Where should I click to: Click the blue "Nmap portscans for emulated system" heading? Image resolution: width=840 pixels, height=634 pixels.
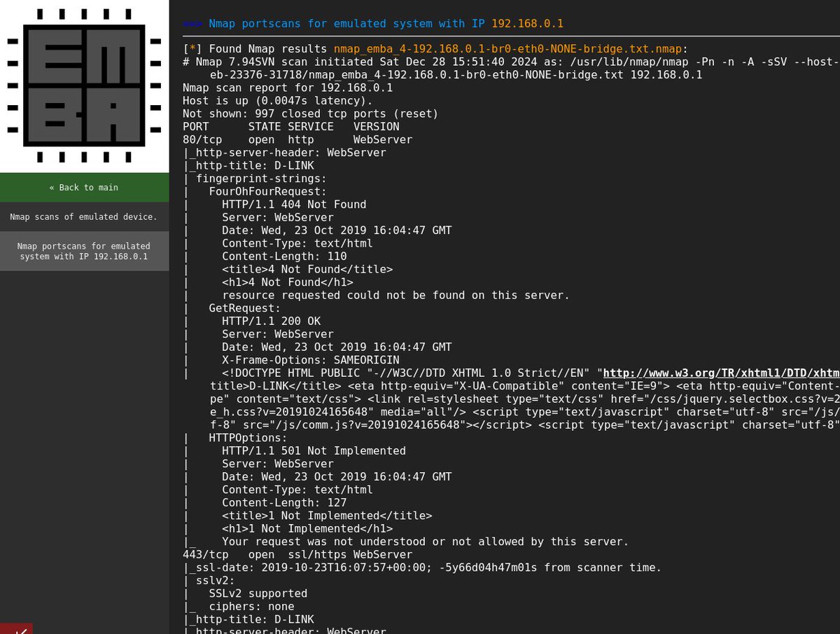(347, 24)
